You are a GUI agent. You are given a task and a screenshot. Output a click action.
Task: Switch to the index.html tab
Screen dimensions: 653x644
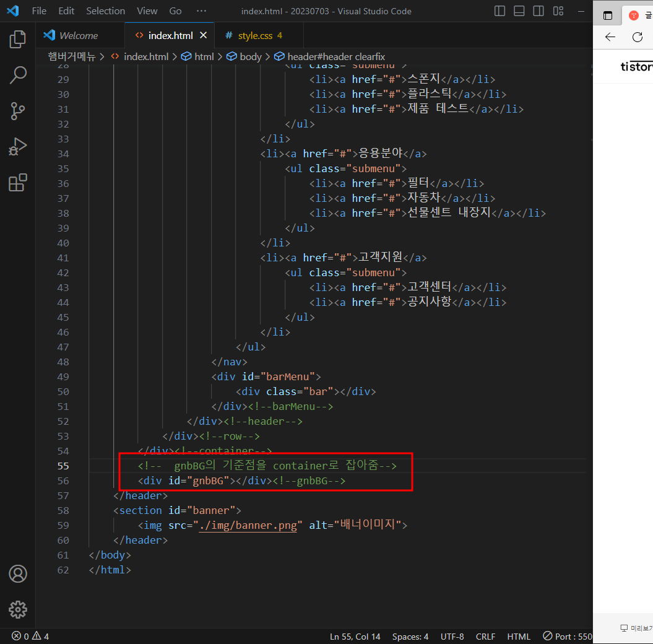tap(170, 35)
